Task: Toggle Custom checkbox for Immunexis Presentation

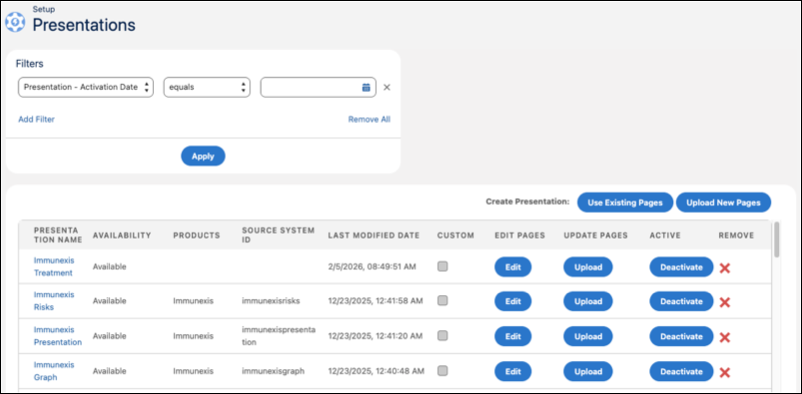Action: pos(442,336)
